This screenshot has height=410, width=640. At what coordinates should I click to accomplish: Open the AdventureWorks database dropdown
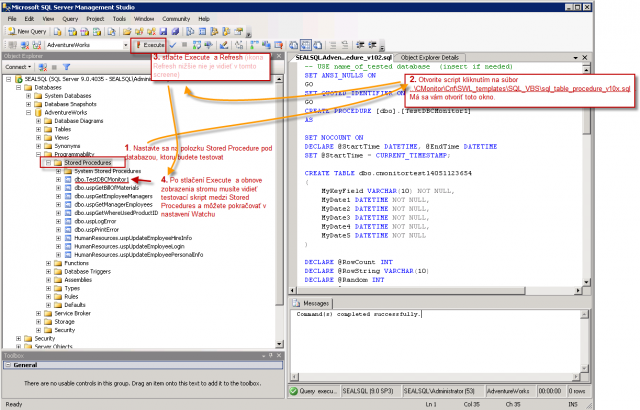pos(125,45)
